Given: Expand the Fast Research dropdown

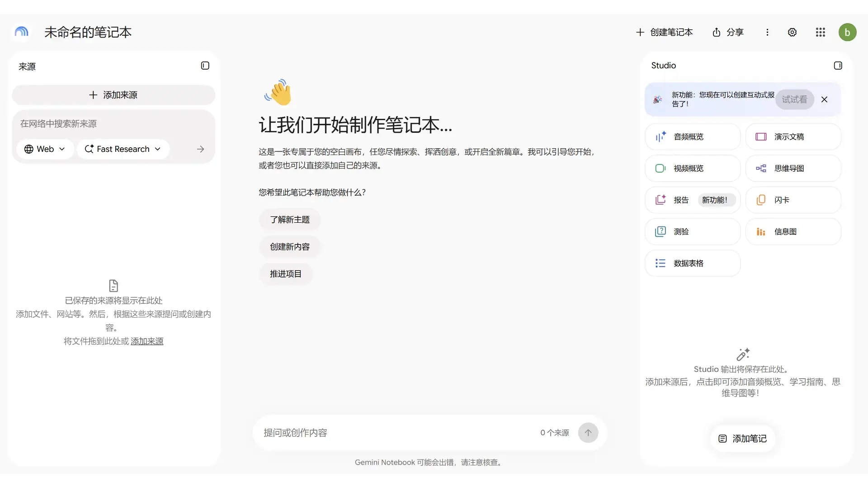Looking at the screenshot, I should [x=123, y=149].
